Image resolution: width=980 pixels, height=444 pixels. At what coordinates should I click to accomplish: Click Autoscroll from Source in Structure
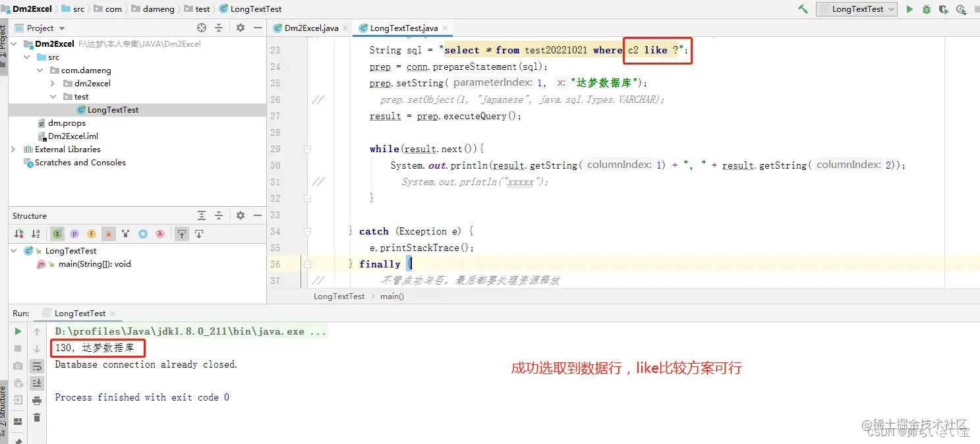tap(198, 233)
